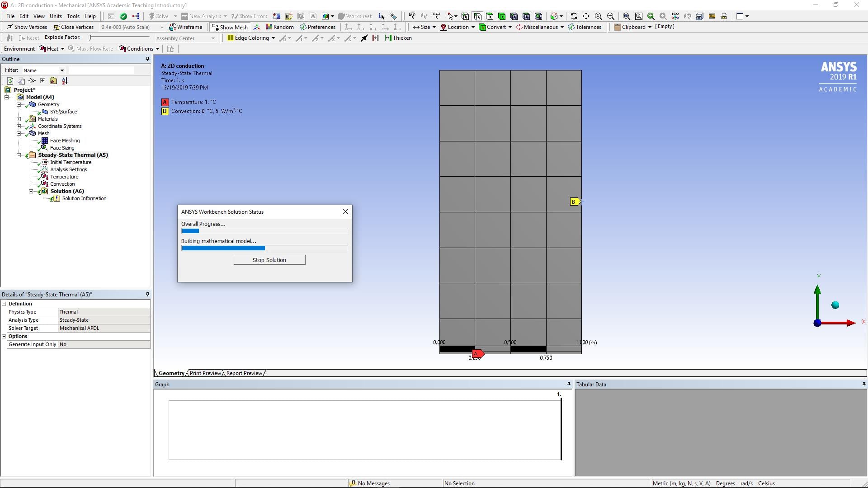Click the Rotate view tool icon
The height and width of the screenshot is (488, 868).
point(574,16)
